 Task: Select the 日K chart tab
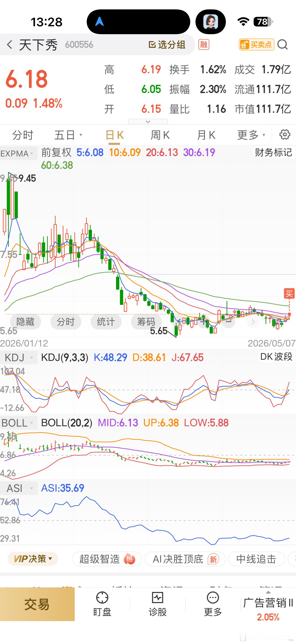115,135
